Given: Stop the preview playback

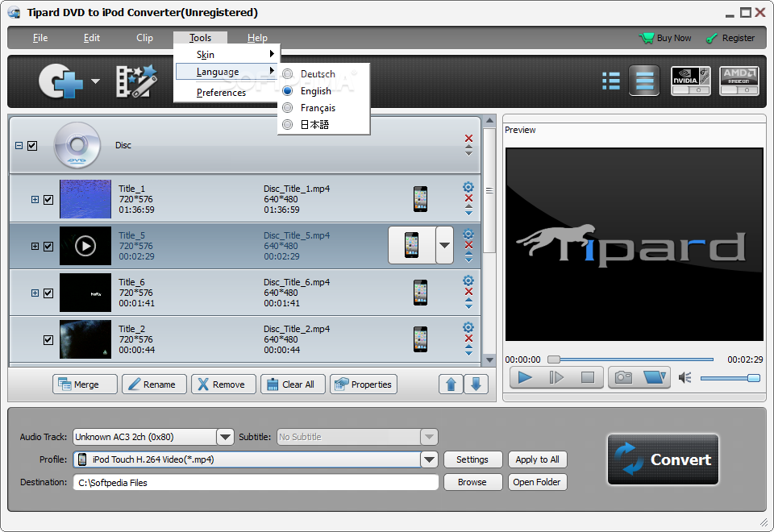Looking at the screenshot, I should pos(588,377).
